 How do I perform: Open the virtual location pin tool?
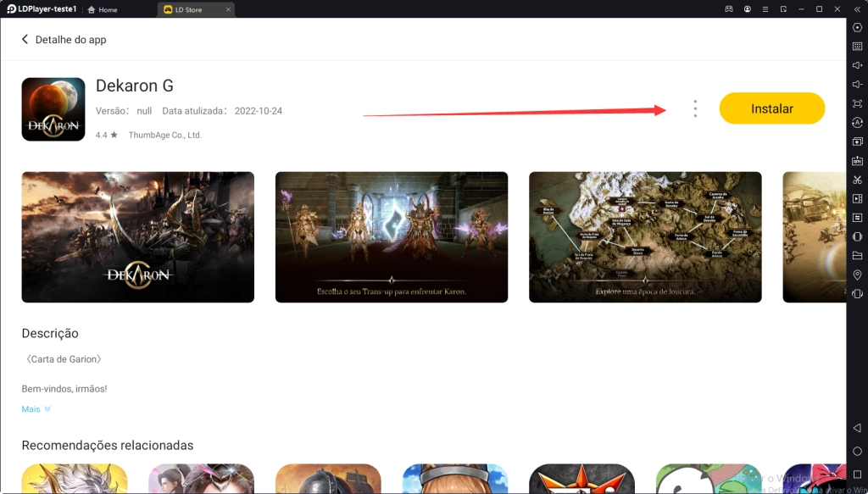tap(857, 275)
